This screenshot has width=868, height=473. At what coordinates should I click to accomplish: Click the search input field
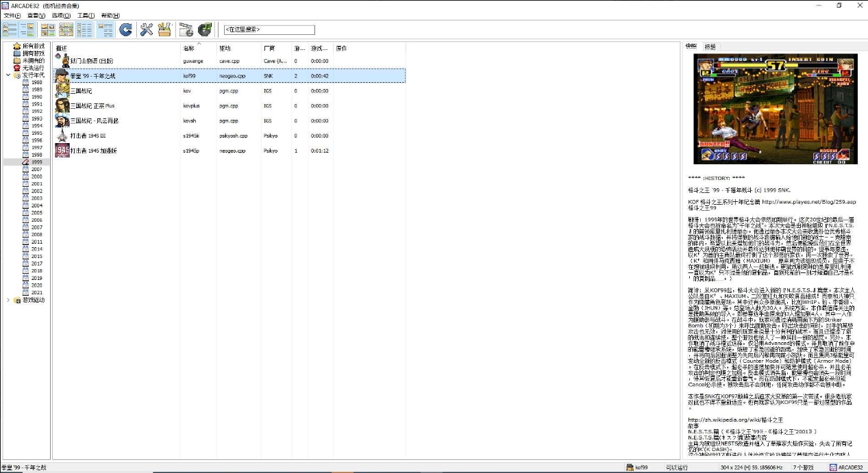point(269,30)
